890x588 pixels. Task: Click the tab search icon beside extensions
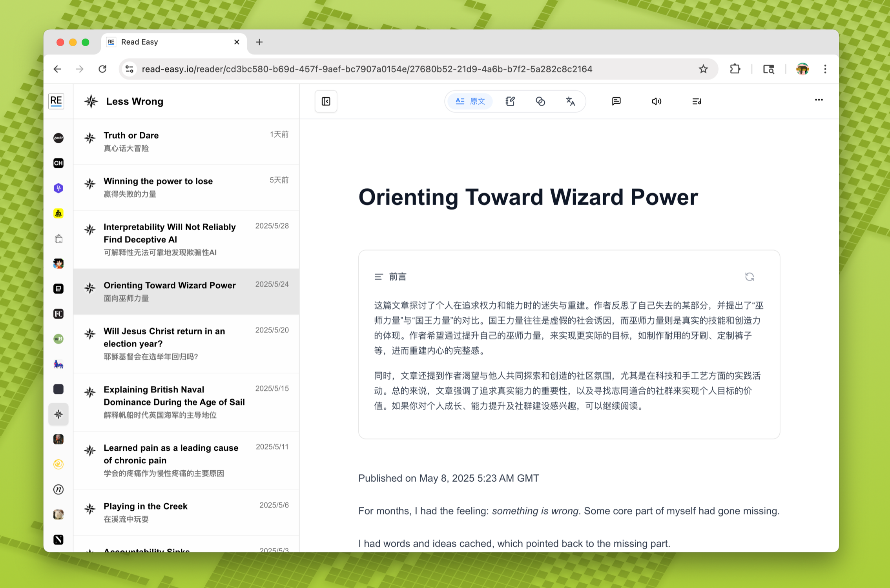click(769, 69)
